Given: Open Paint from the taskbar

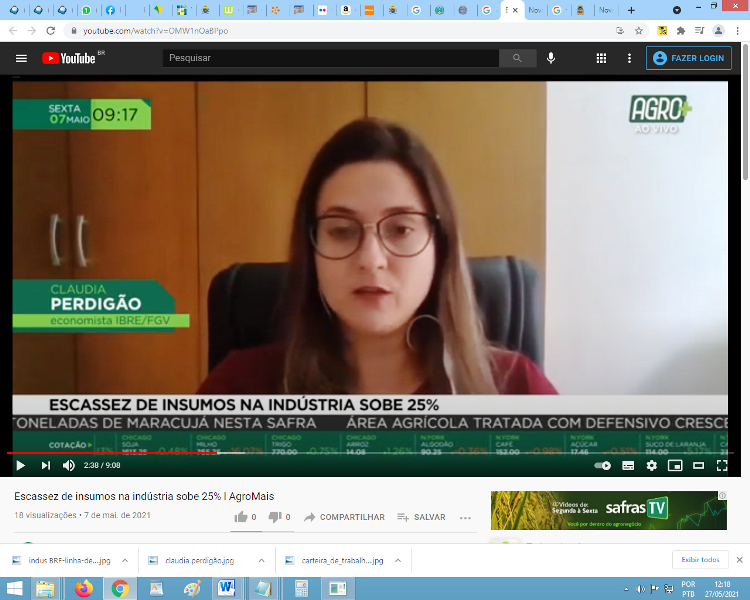Looking at the screenshot, I should tap(192, 589).
